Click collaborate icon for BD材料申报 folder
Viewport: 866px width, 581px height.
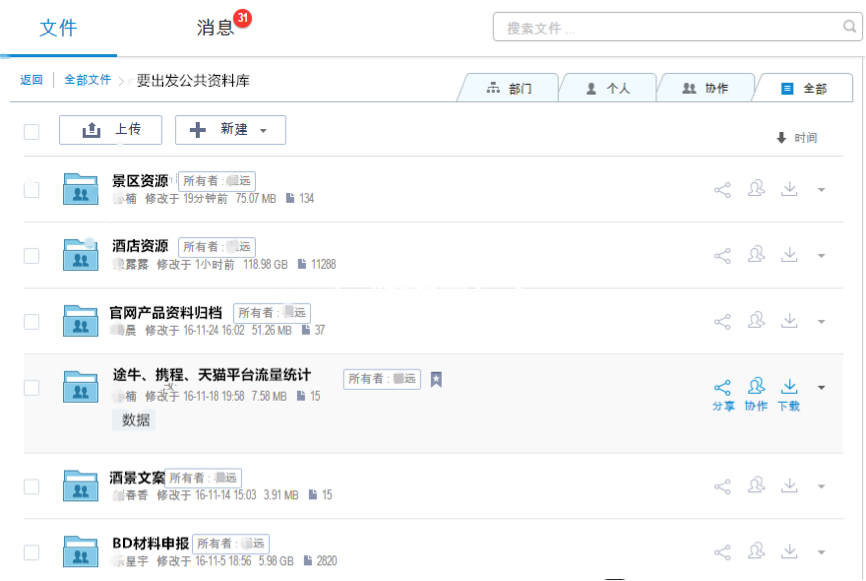click(756, 552)
